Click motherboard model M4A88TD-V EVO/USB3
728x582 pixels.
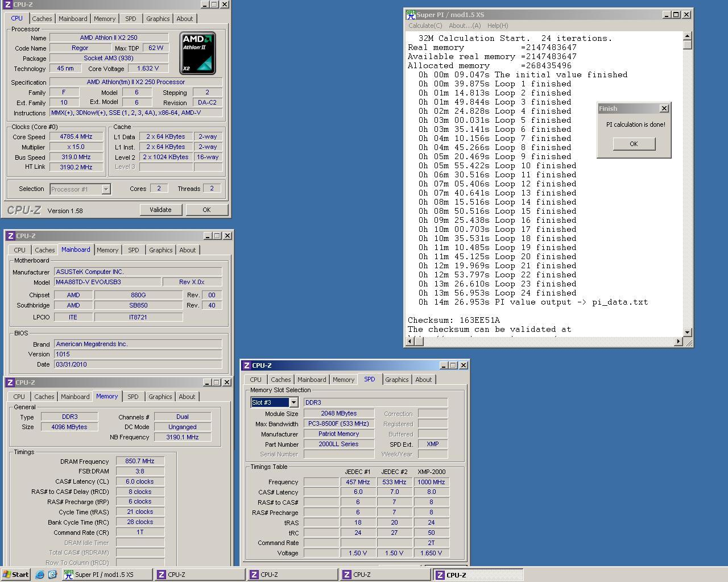(x=107, y=282)
